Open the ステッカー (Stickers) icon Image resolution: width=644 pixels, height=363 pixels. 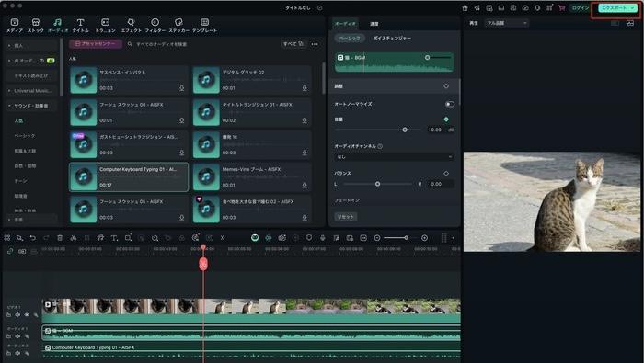178,23
